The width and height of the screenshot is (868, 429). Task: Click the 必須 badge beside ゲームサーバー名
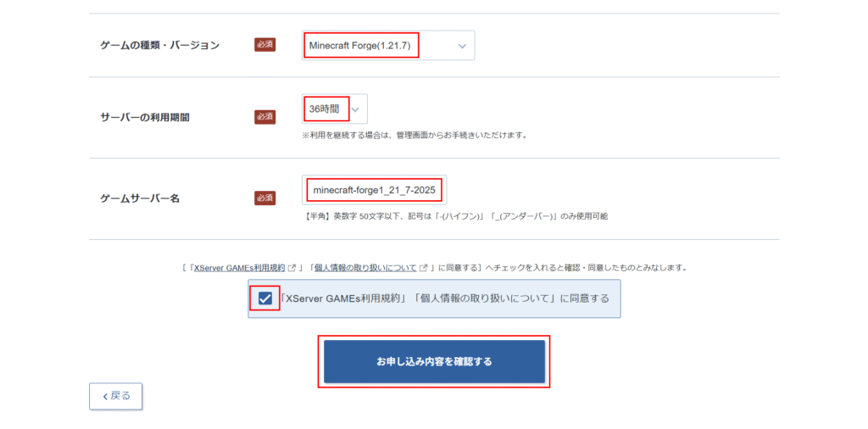pos(265,198)
